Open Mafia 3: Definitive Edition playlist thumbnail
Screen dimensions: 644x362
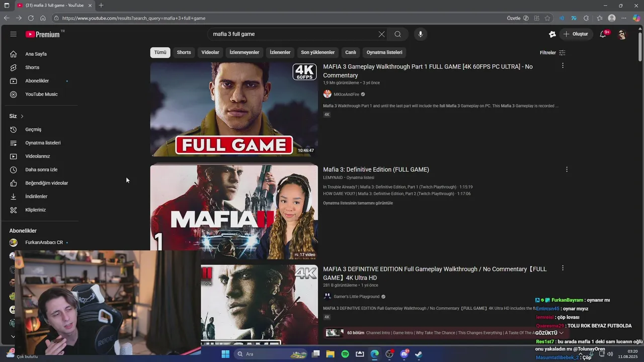tap(234, 212)
